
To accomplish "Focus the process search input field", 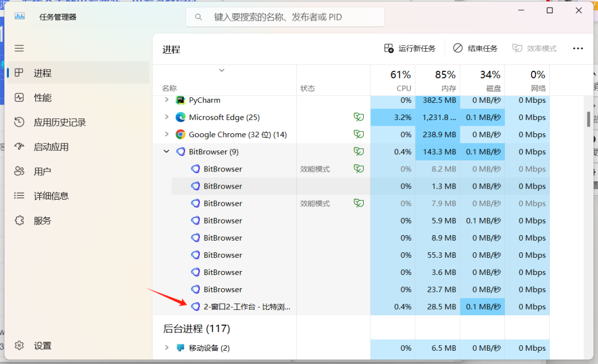I will tap(285, 17).
